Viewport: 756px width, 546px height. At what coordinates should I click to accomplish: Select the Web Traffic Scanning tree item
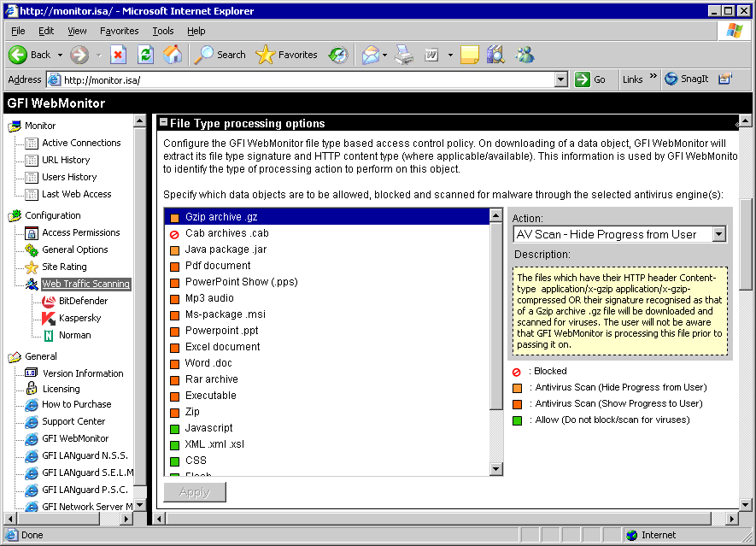tap(85, 284)
